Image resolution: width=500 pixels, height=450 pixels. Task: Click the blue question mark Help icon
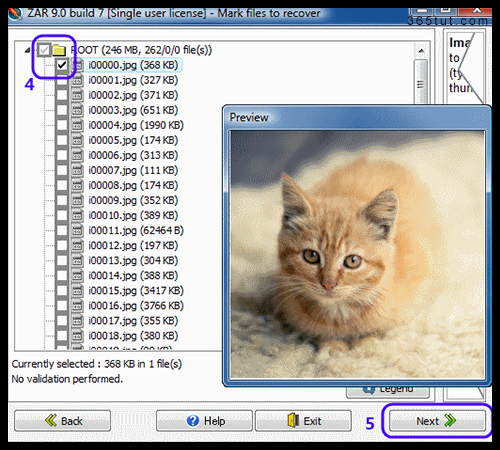click(193, 421)
